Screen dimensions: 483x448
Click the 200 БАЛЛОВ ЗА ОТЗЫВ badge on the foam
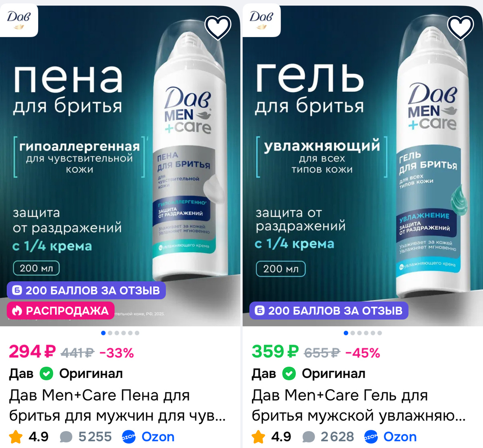(x=86, y=290)
